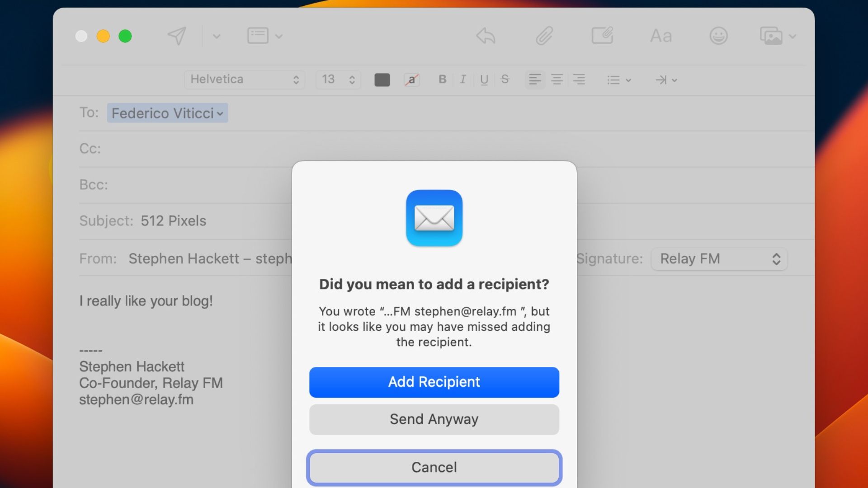Image resolution: width=868 pixels, height=488 pixels.
Task: Expand the Federico Viticci recipient chevron
Action: [220, 113]
